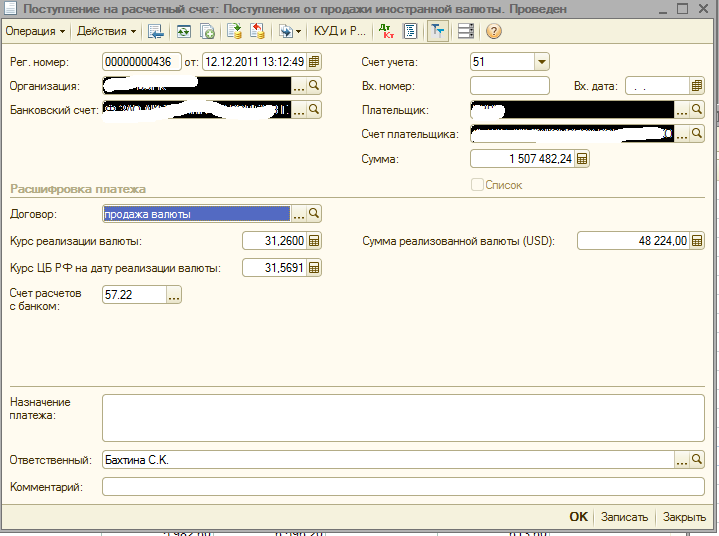Toggle the Список checkbox
This screenshot has width=719, height=536.
[477, 185]
